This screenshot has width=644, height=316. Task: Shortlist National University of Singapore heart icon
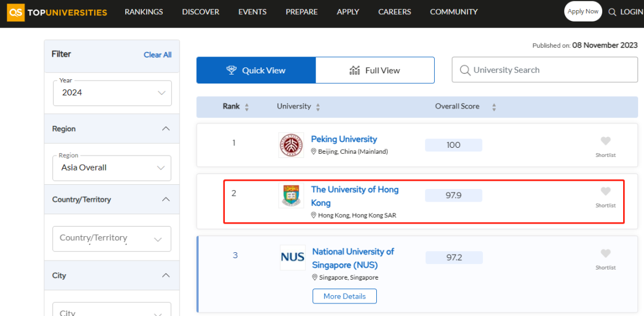tap(605, 253)
